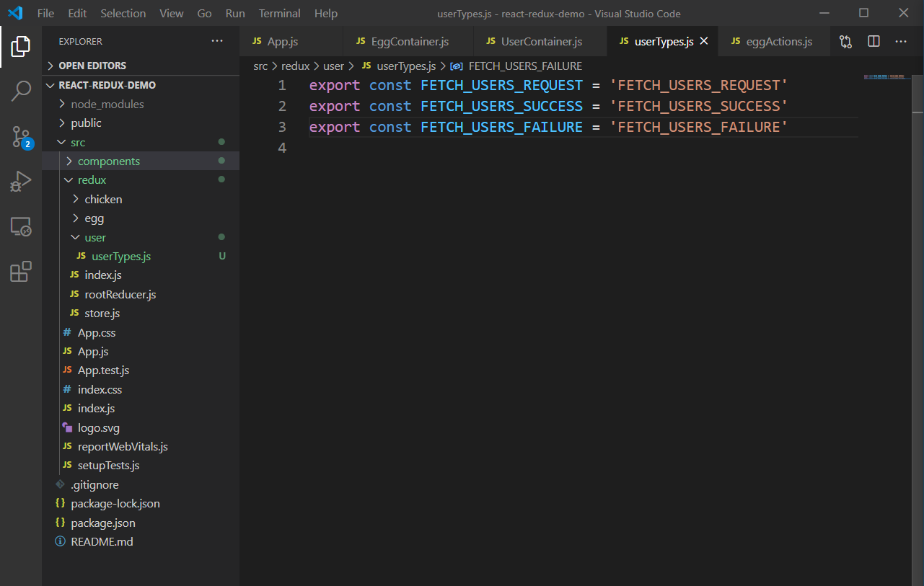Viewport: 924px width, 586px height.
Task: Click 'FETCH_USERS_SUCCESS' string on line 2
Action: pos(699,107)
